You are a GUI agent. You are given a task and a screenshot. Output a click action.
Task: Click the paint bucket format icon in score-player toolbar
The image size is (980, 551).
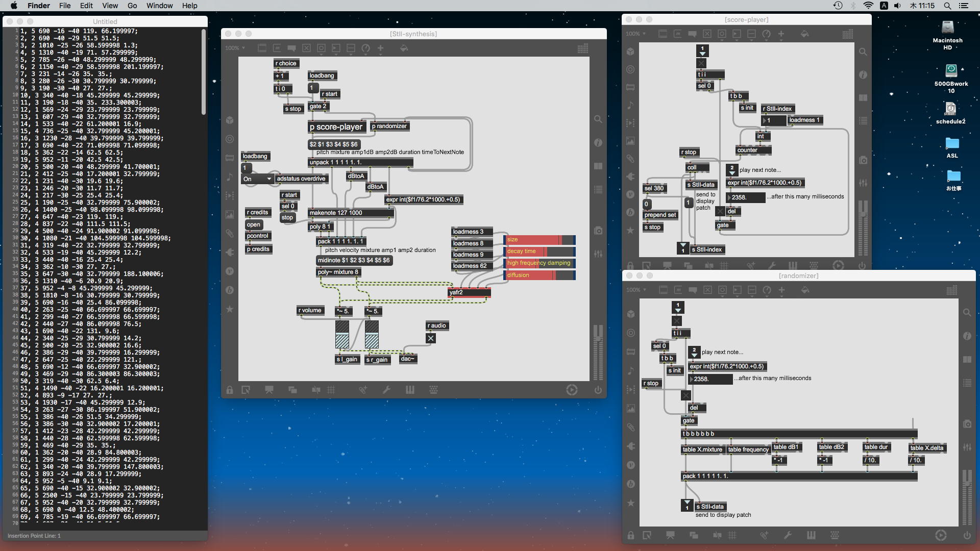coord(804,34)
